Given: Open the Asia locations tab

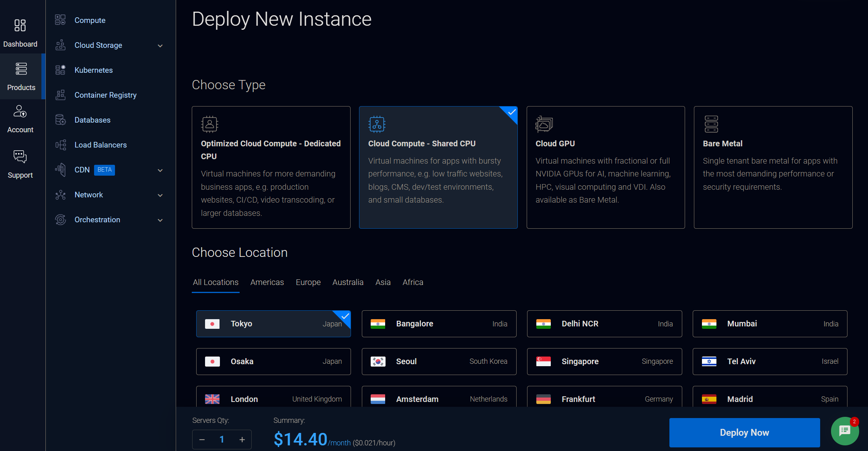Looking at the screenshot, I should pyautogui.click(x=383, y=282).
